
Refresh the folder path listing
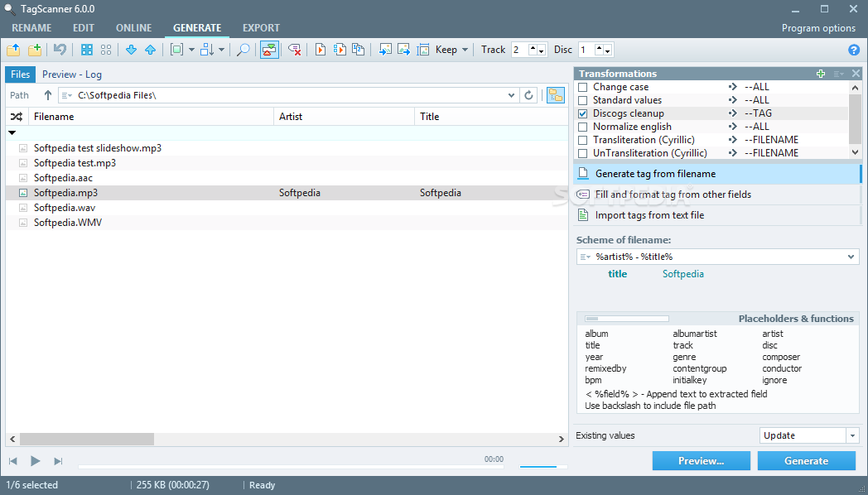click(x=528, y=95)
